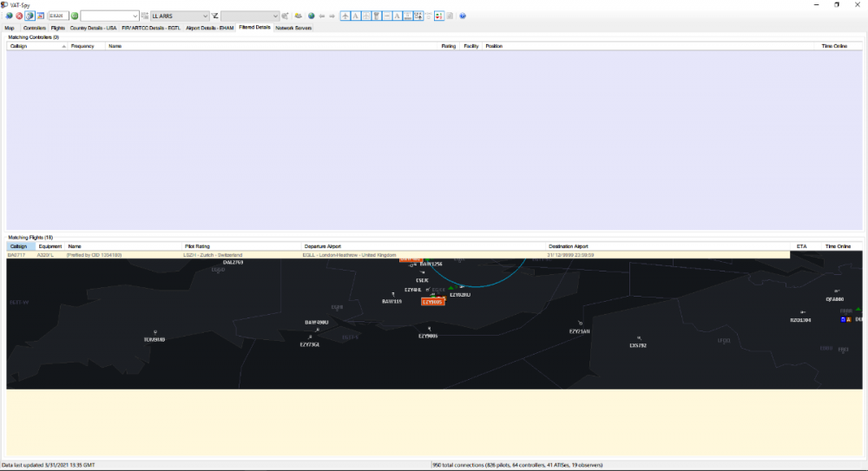The width and height of the screenshot is (868, 471).
Task: Expand the empty dropdown after search box
Action: 135,16
